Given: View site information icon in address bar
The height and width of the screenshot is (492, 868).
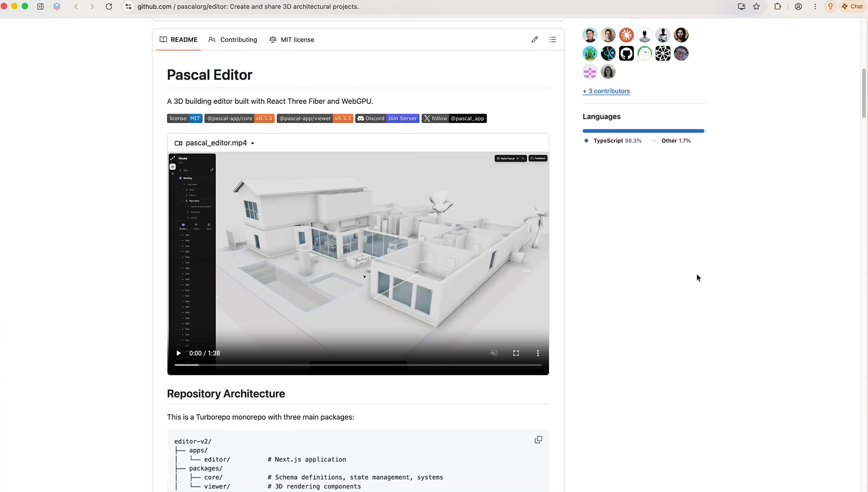Looking at the screenshot, I should click(x=128, y=6).
